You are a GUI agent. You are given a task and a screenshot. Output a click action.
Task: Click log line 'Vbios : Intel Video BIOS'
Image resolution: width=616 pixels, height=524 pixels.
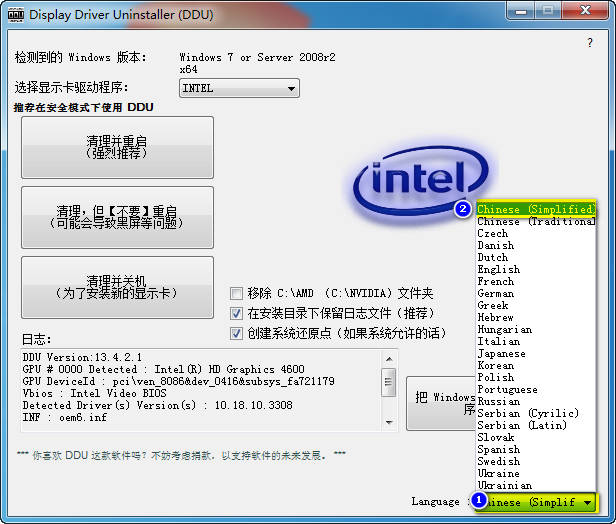point(94,393)
